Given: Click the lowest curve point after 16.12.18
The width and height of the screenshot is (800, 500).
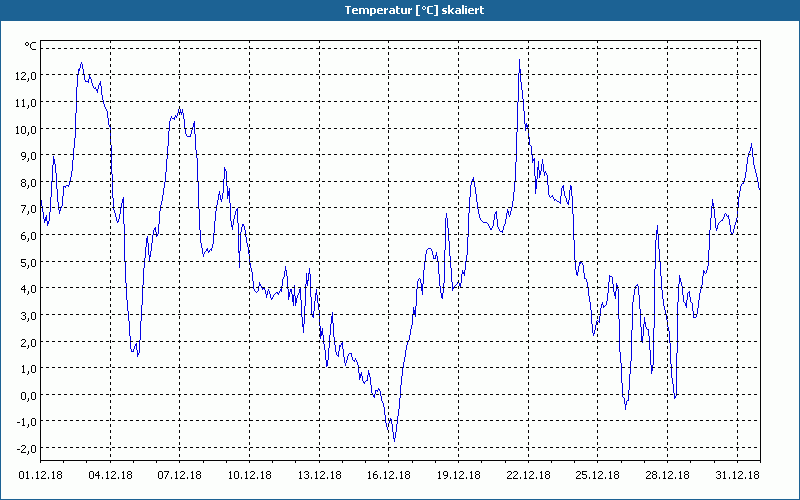Looking at the screenshot, I should [x=394, y=440].
